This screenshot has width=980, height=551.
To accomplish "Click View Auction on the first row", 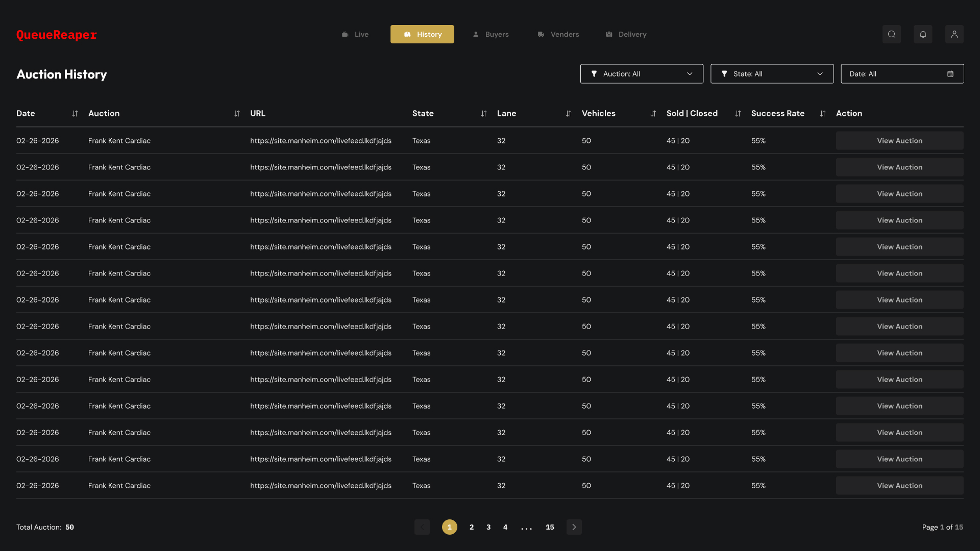I will 899,140.
